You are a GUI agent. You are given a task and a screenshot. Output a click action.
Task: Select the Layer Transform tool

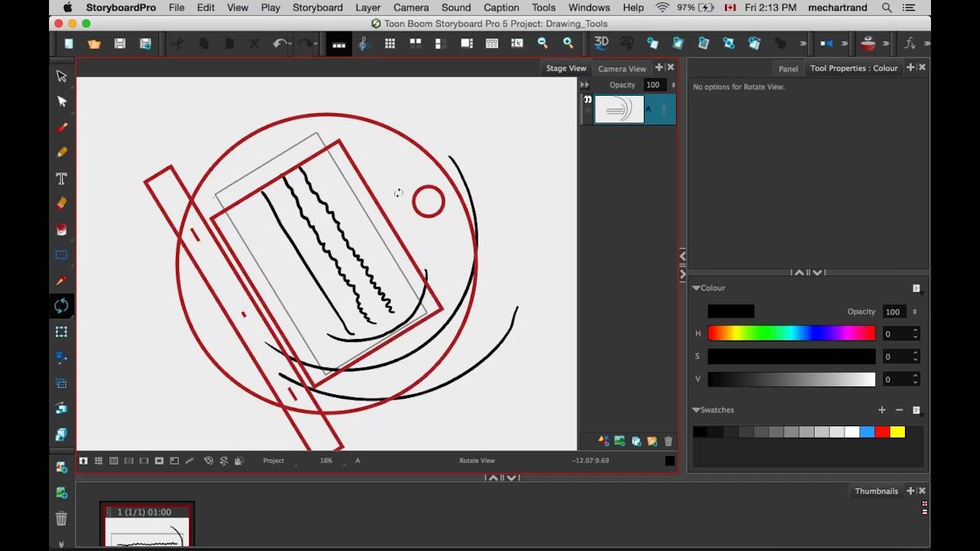coord(61,332)
